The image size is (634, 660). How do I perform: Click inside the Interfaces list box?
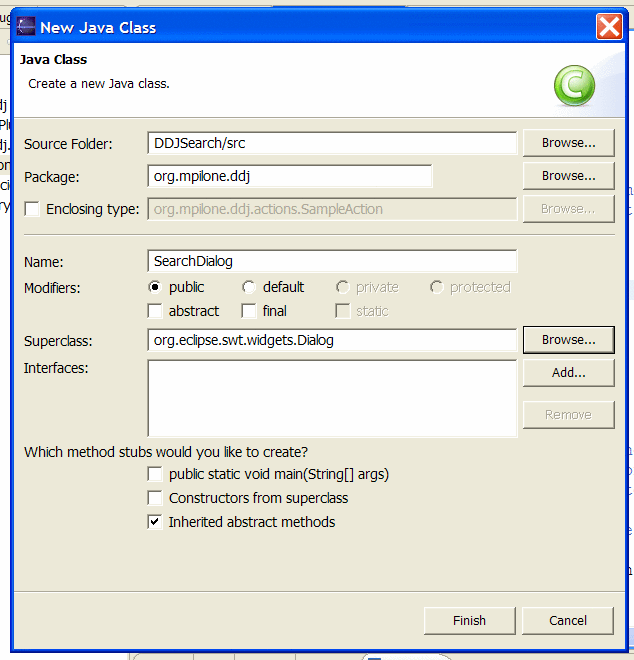click(x=331, y=398)
